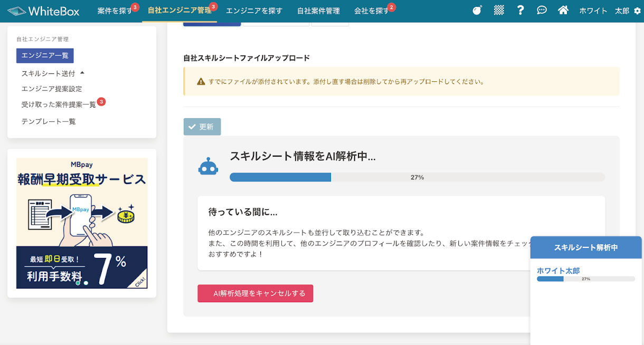Open 会社を探す menu
The image size is (644, 345).
372,11
